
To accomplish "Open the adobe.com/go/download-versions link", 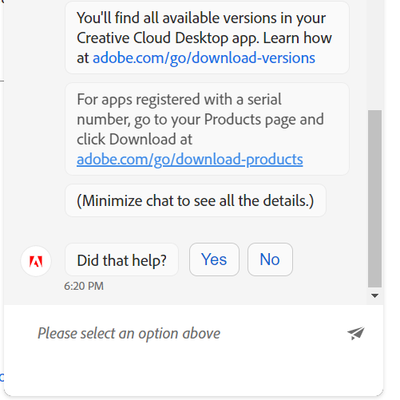I will coord(204,58).
